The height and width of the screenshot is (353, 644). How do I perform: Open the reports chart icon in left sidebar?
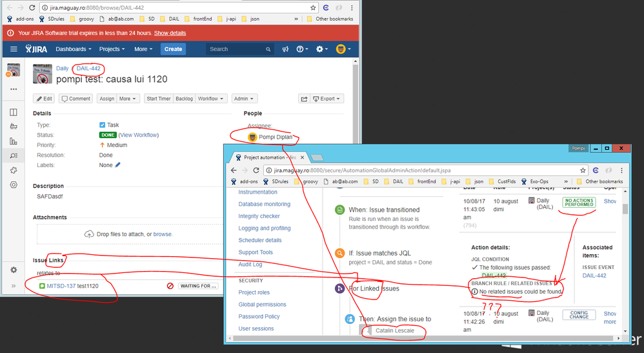[14, 141]
